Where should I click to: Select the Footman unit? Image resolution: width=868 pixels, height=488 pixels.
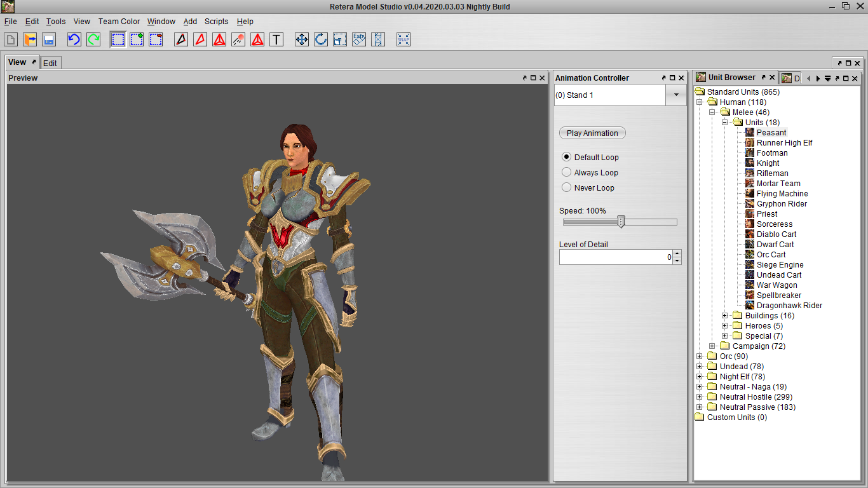772,153
